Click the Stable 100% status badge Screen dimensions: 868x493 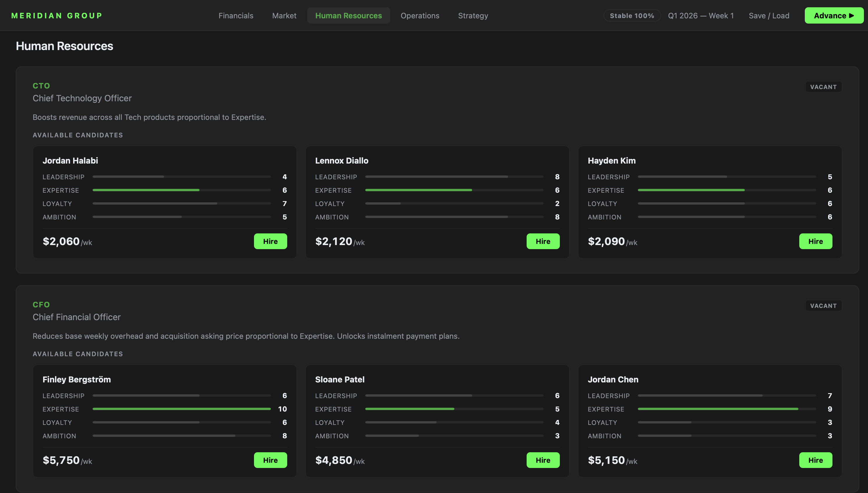632,16
